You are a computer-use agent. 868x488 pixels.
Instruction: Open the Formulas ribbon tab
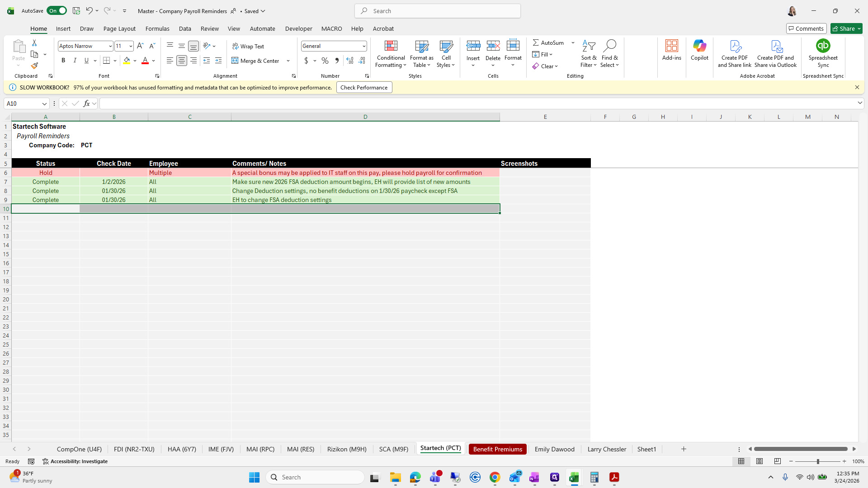157,28
